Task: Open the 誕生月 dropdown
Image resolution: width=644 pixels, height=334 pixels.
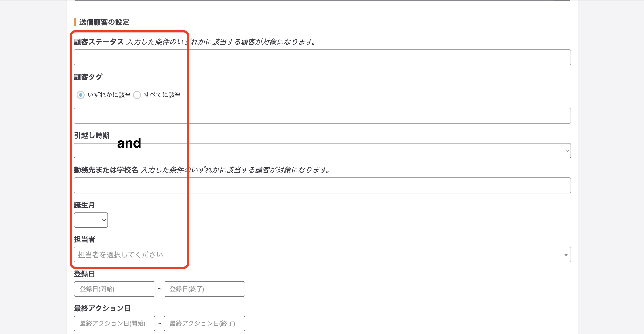Action: pyautogui.click(x=91, y=220)
